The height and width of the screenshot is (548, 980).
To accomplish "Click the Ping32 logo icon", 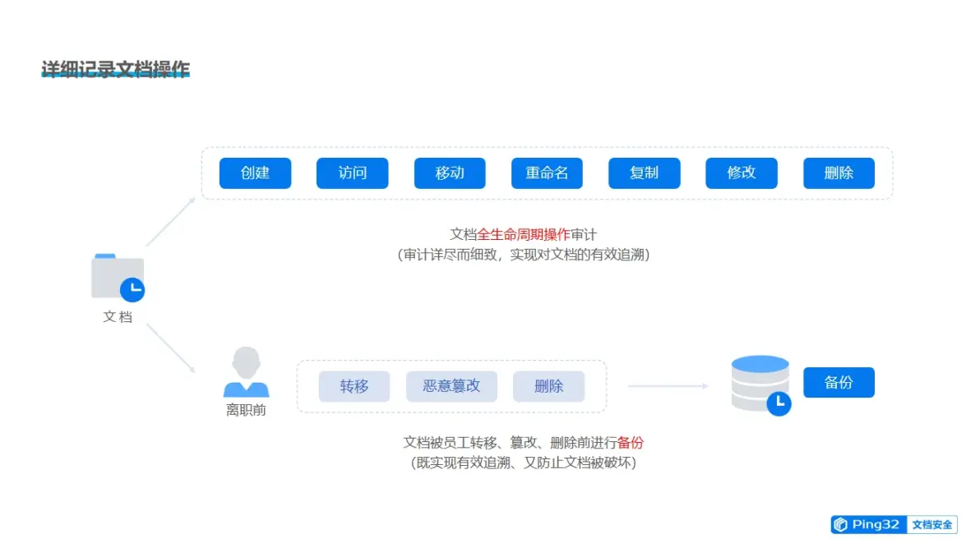I will tap(840, 524).
